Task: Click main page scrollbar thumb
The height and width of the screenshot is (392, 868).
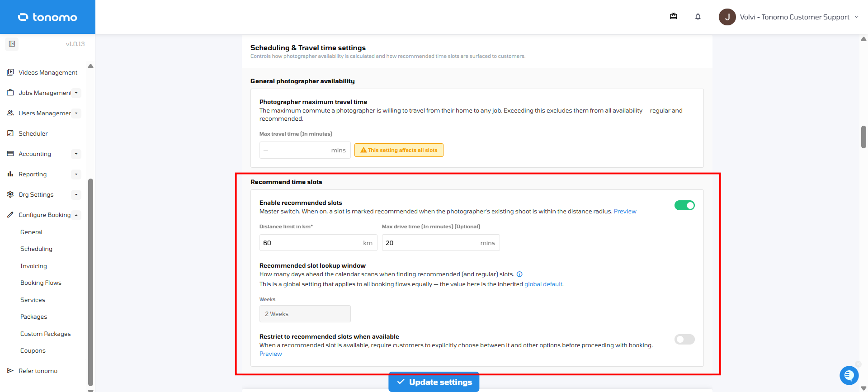Action: pyautogui.click(x=863, y=137)
